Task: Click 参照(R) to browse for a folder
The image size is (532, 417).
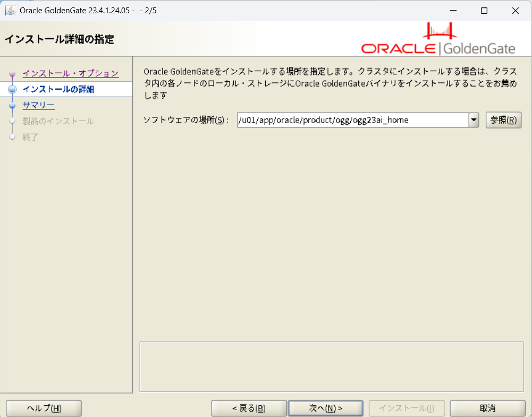Action: [x=503, y=120]
